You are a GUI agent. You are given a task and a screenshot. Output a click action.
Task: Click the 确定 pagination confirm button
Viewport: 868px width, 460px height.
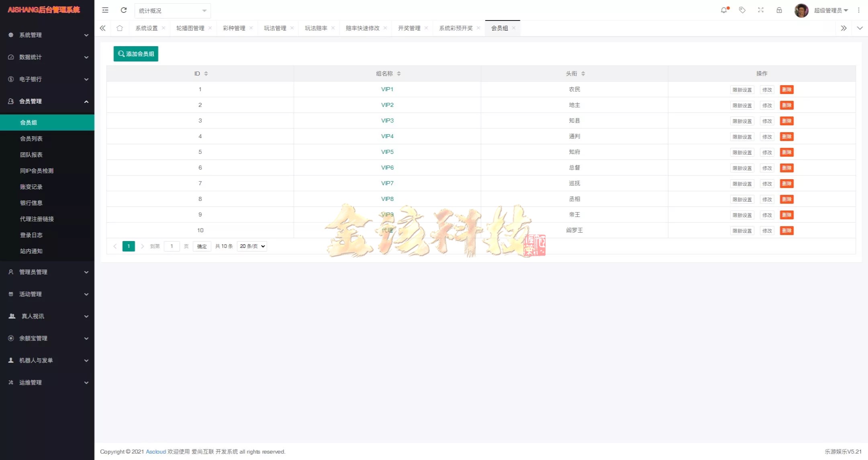pyautogui.click(x=202, y=246)
